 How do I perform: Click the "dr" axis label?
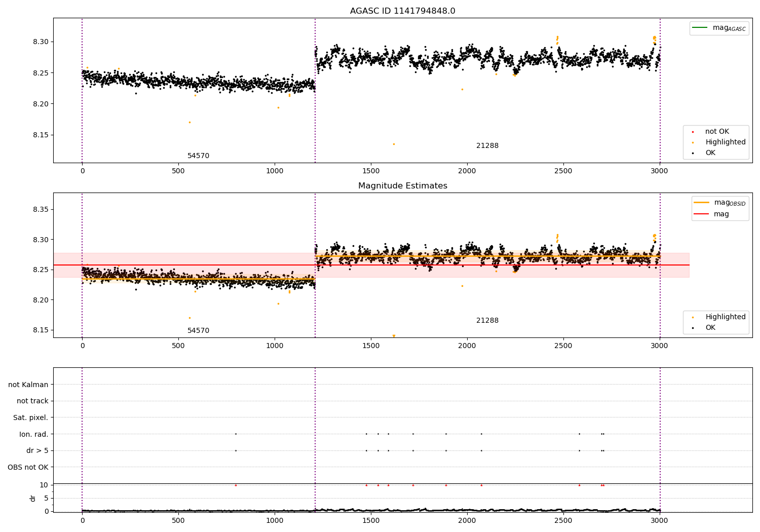click(x=33, y=498)
